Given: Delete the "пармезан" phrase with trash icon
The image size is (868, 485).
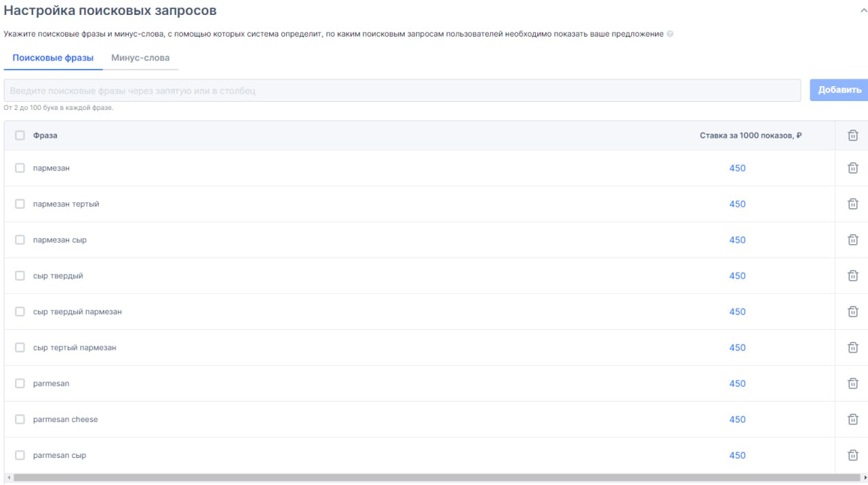Looking at the screenshot, I should click(x=853, y=168).
